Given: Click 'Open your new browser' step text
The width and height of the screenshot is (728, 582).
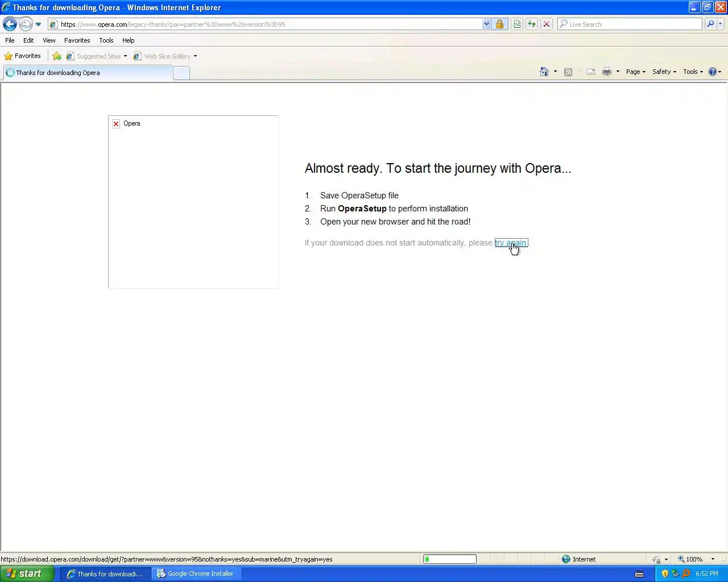Looking at the screenshot, I should coord(395,222).
